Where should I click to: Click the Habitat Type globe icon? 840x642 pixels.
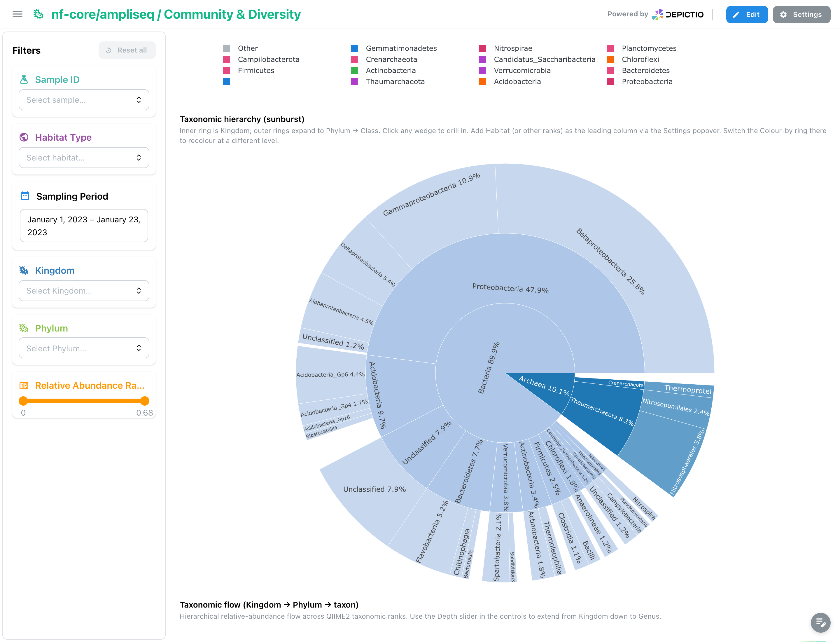tap(24, 137)
